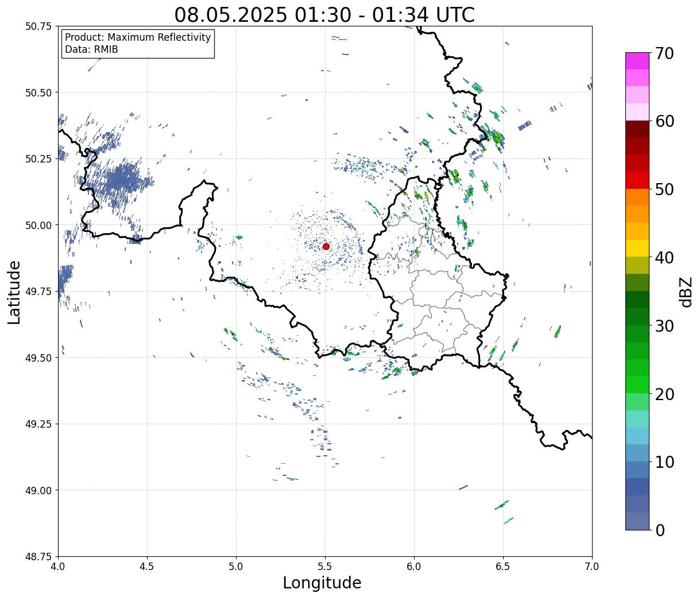Click the latitude tick label '49.25'

38,424
